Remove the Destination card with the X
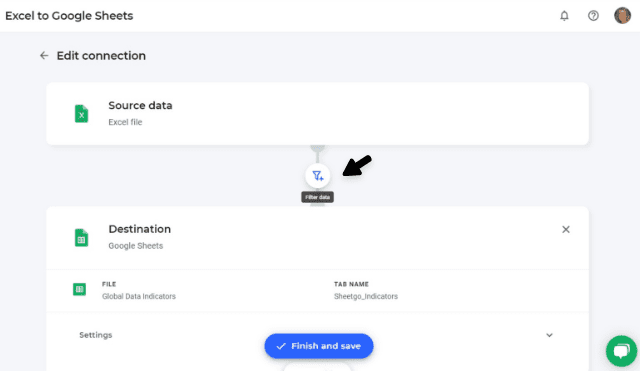The image size is (640, 371). [566, 229]
